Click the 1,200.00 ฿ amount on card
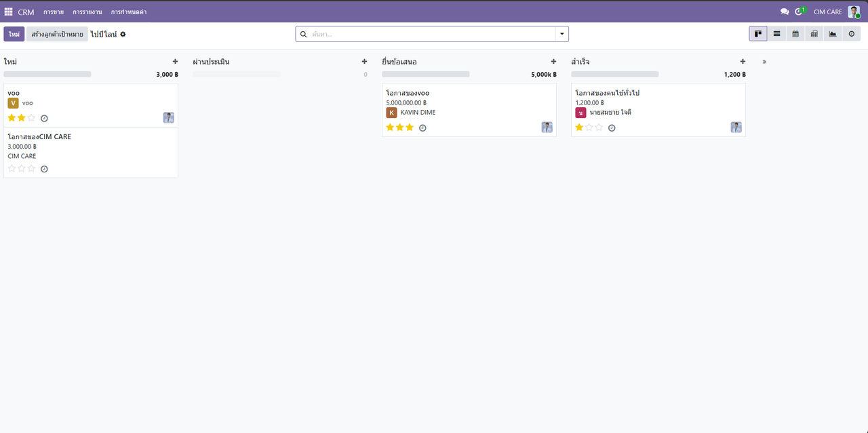The height and width of the screenshot is (433, 868). (590, 103)
